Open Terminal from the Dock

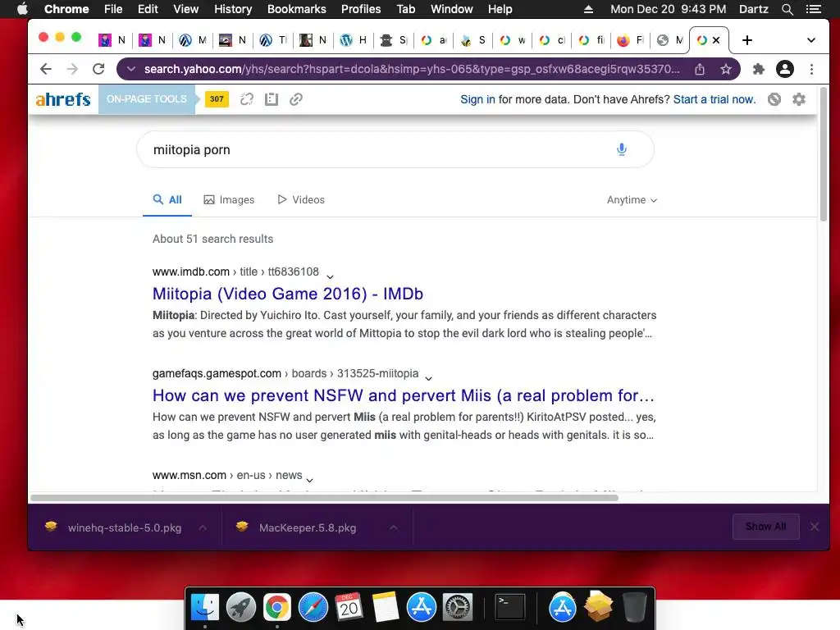[509, 607]
